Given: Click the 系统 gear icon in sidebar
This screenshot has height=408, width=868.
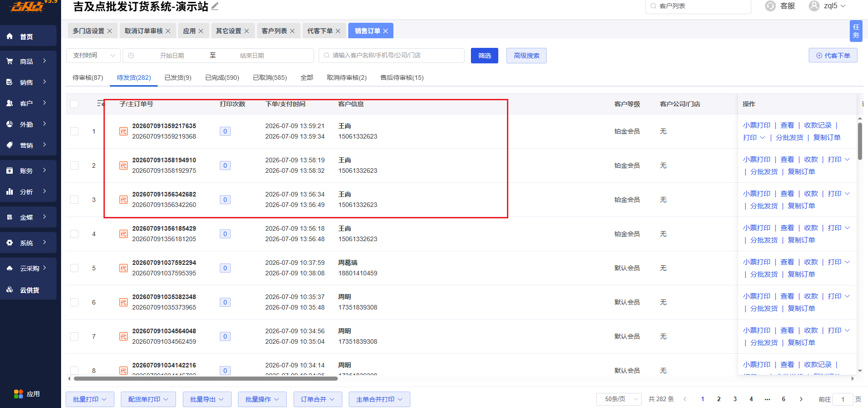Looking at the screenshot, I should (x=10, y=243).
